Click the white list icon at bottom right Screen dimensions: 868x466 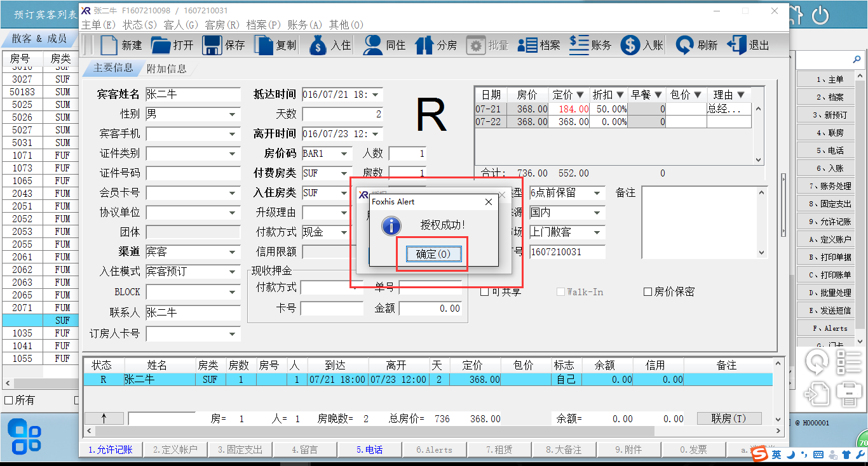849,361
